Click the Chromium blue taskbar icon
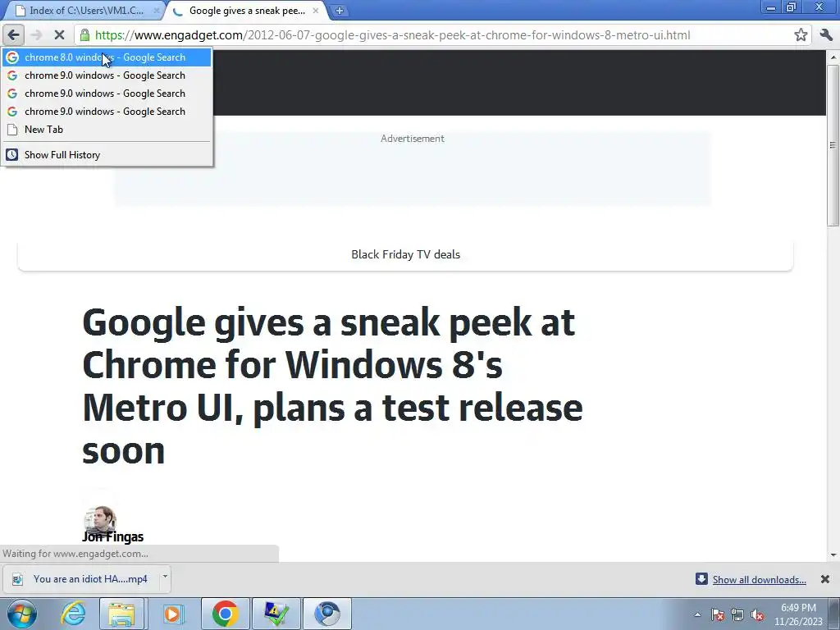Image resolution: width=840 pixels, height=630 pixels. coord(327,614)
